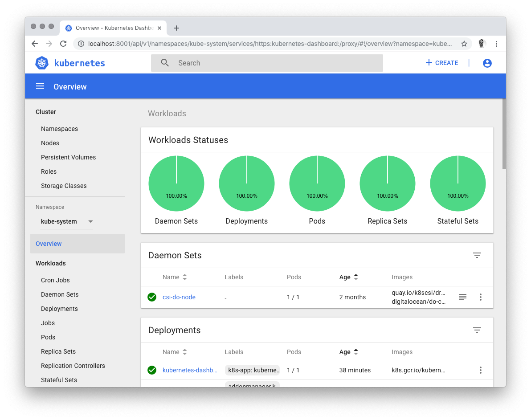Image resolution: width=531 pixels, height=420 pixels.
Task: Open the navigation drawer hamburger menu
Action: pos(40,86)
